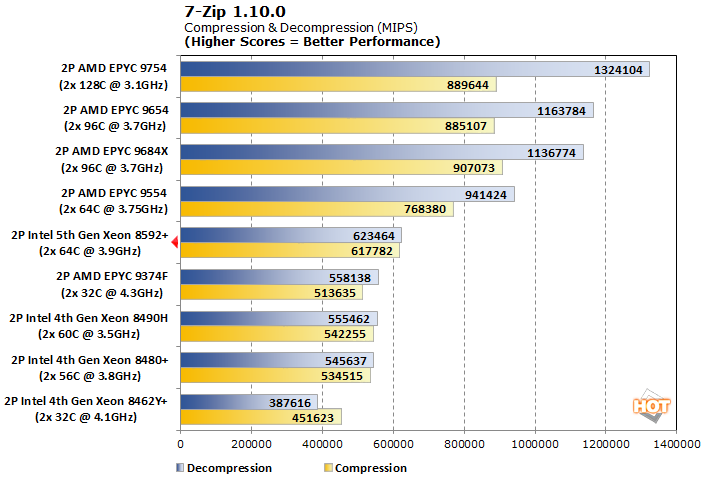Click the 558138 decompression value
This screenshot has width=709, height=480.
pos(350,278)
